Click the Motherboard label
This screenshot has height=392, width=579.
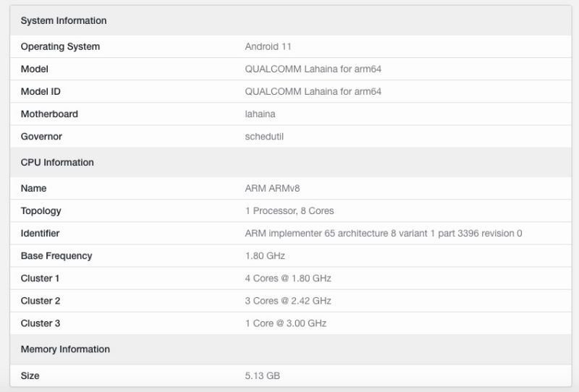point(49,114)
